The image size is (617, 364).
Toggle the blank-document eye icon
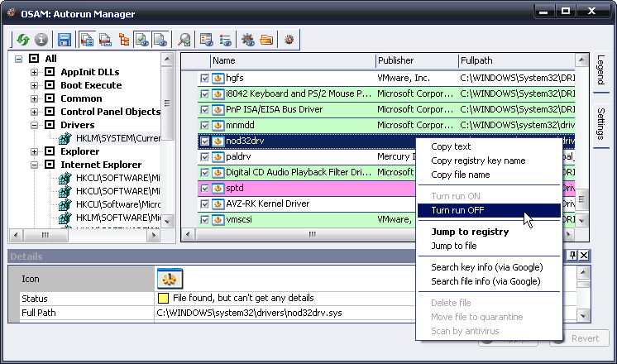pos(160,40)
